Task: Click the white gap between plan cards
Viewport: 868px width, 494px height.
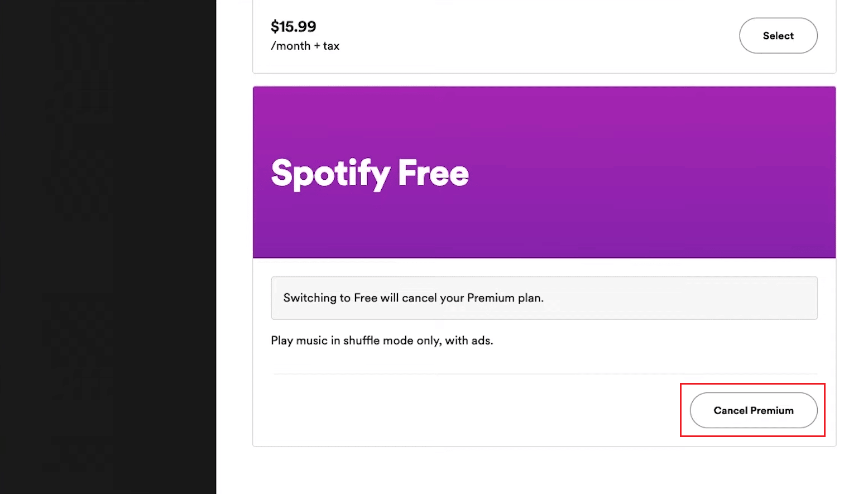Action: pyautogui.click(x=544, y=80)
